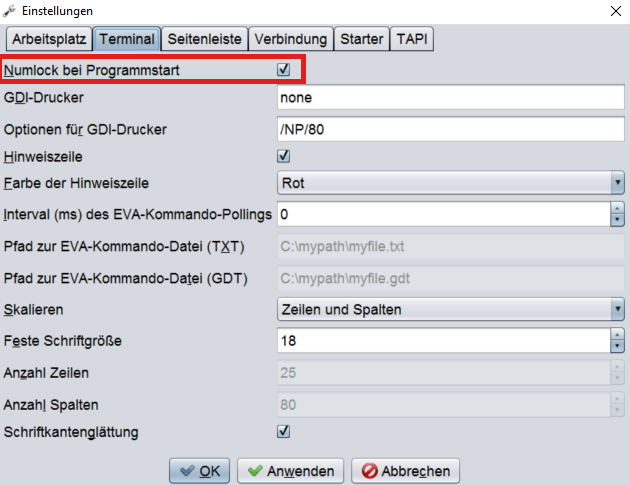Close the Einstellungen dialog

click(x=616, y=11)
